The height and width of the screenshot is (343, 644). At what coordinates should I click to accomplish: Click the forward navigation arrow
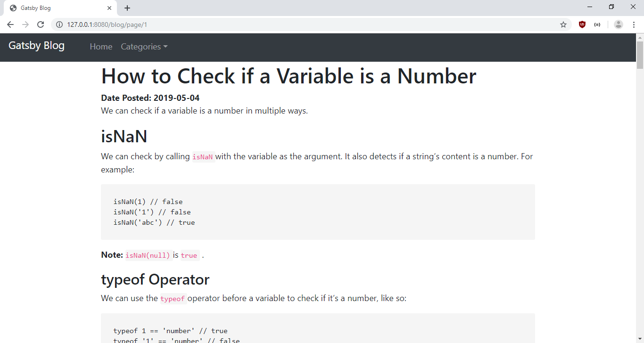pyautogui.click(x=25, y=24)
